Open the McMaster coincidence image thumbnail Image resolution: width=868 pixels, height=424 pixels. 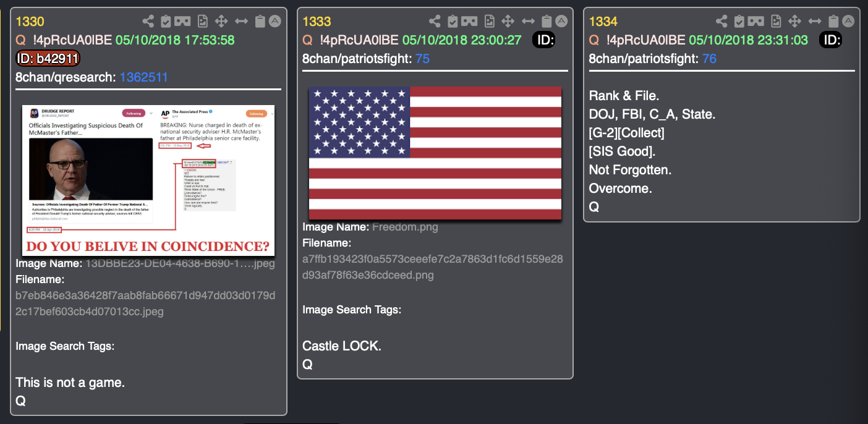[148, 180]
